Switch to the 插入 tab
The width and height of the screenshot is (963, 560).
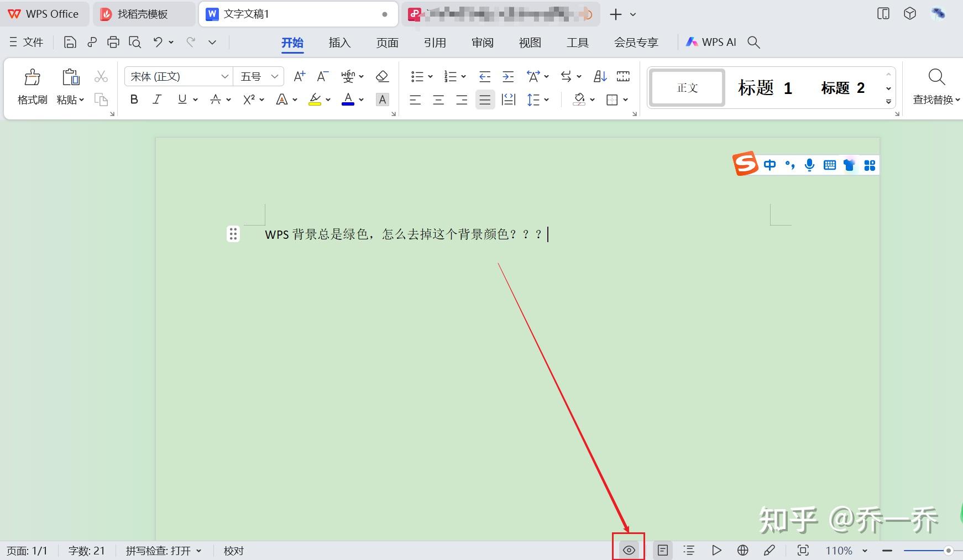(x=339, y=43)
